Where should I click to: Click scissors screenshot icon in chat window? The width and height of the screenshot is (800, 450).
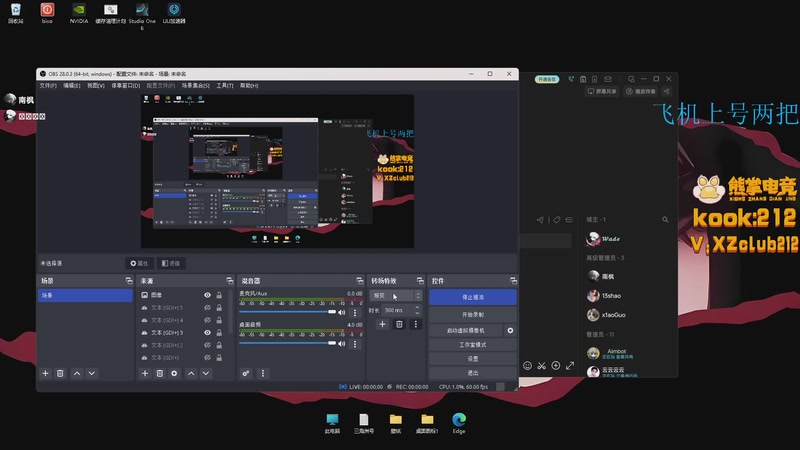(542, 365)
